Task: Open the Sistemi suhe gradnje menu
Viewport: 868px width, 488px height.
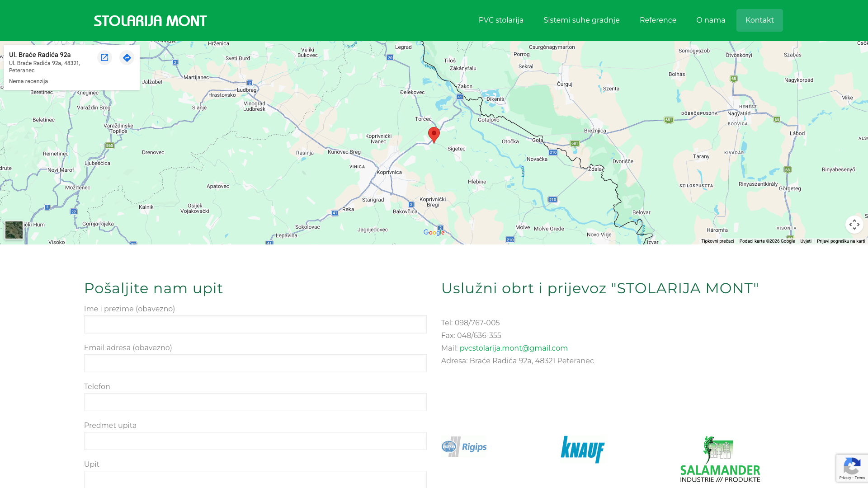Action: pos(581,20)
